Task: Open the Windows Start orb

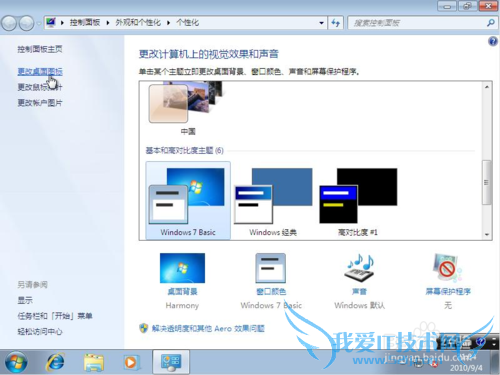Action: [16, 362]
